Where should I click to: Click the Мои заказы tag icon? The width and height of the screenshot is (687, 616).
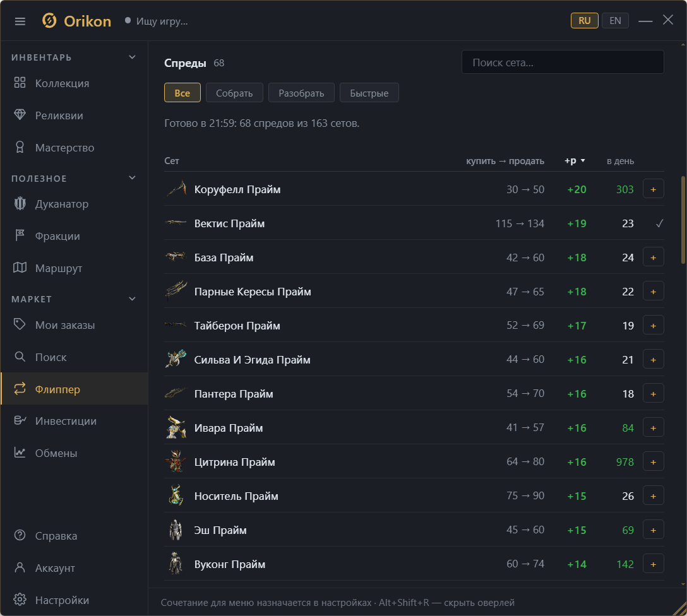(20, 324)
